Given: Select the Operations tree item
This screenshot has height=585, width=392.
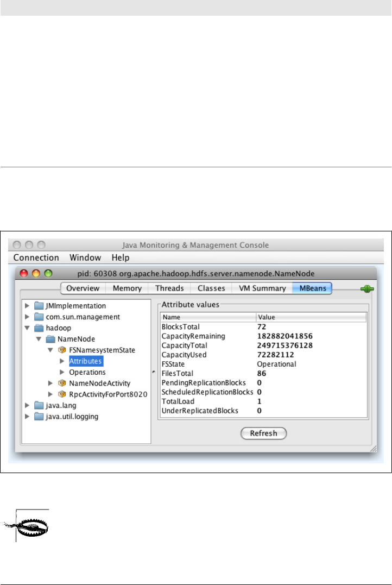Looking at the screenshot, I should (87, 372).
